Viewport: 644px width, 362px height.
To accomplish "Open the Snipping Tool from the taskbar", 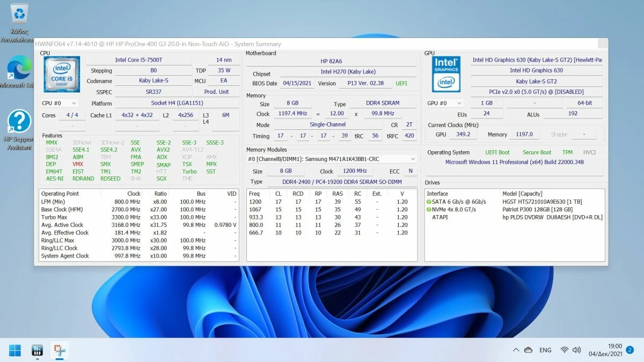I will click(59, 350).
